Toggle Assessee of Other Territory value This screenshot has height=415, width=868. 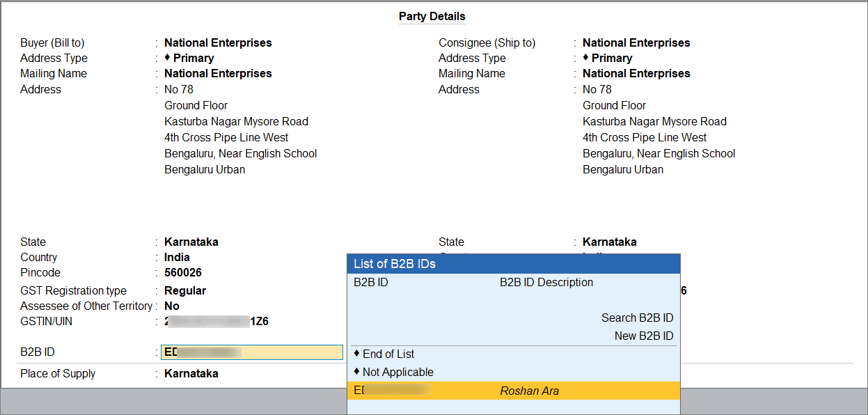(x=172, y=306)
